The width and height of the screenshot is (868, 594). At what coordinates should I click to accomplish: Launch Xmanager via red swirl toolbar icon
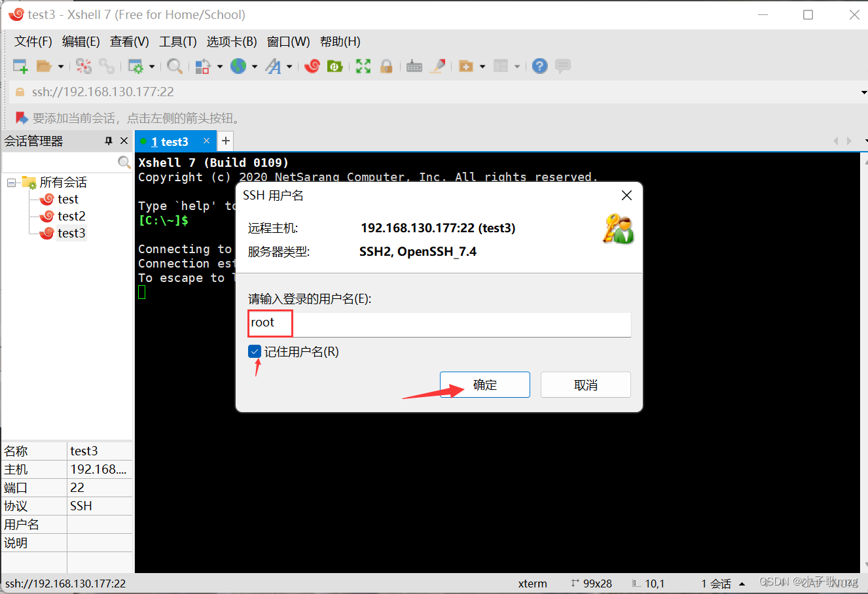pyautogui.click(x=312, y=66)
